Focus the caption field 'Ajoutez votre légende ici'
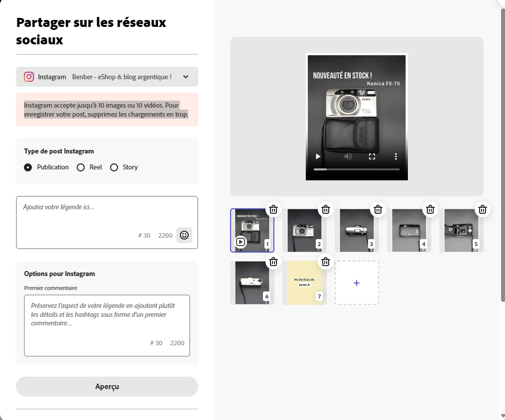The image size is (505, 420). click(107, 222)
